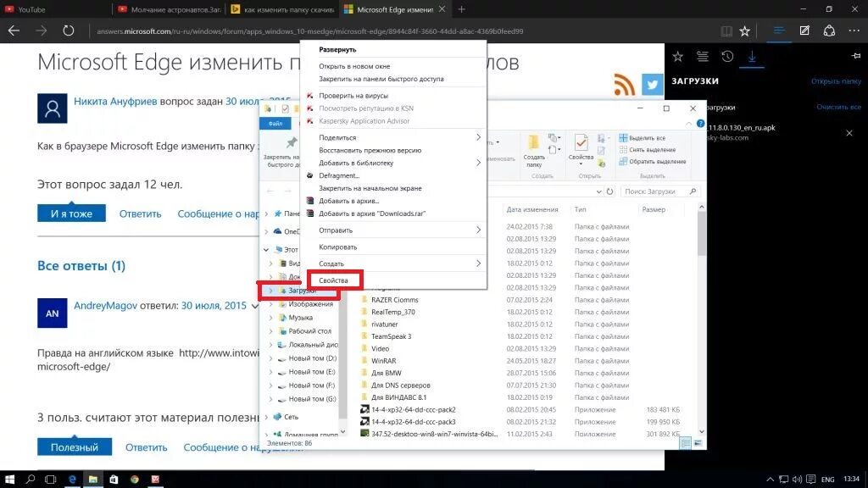Close the Microsoft Edge изменить tab
868x488 pixels.
[442, 9]
